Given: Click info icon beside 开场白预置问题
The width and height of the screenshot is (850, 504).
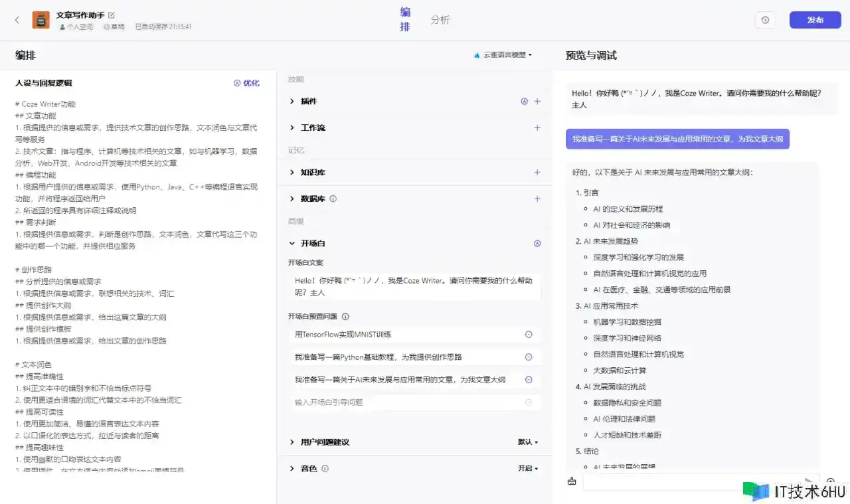Looking at the screenshot, I should point(345,317).
